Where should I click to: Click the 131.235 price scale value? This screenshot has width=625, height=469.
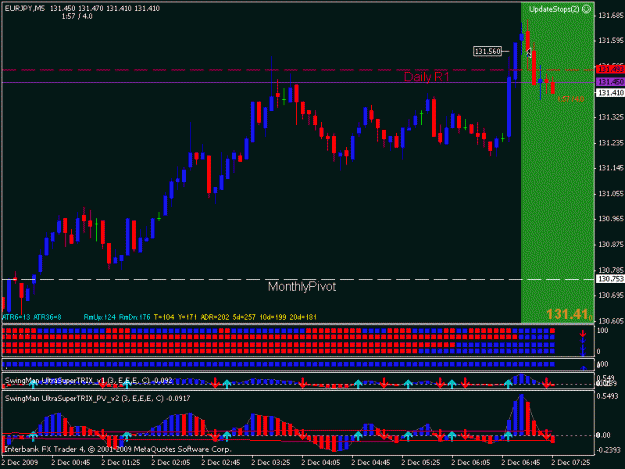tap(611, 143)
